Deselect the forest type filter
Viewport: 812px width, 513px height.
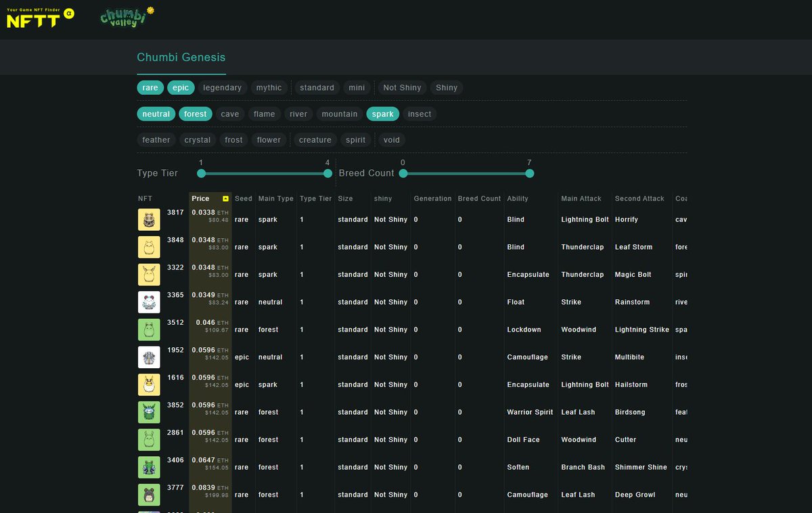(196, 114)
